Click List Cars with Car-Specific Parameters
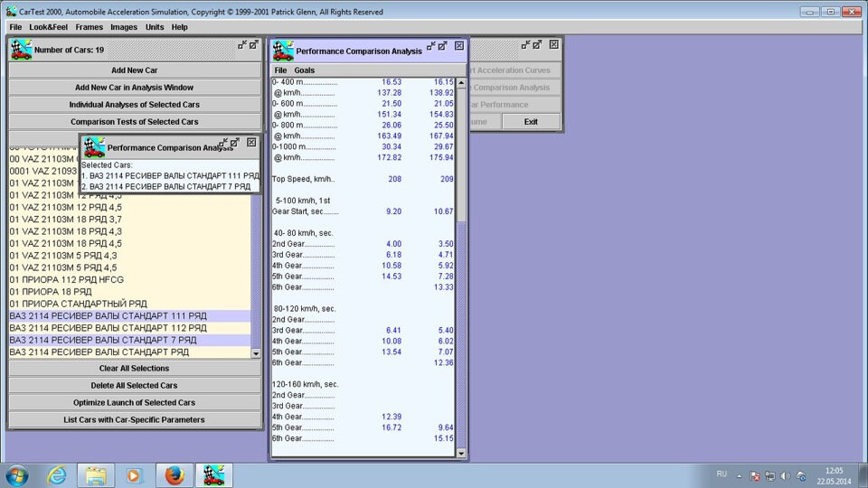868x488 pixels. click(135, 420)
